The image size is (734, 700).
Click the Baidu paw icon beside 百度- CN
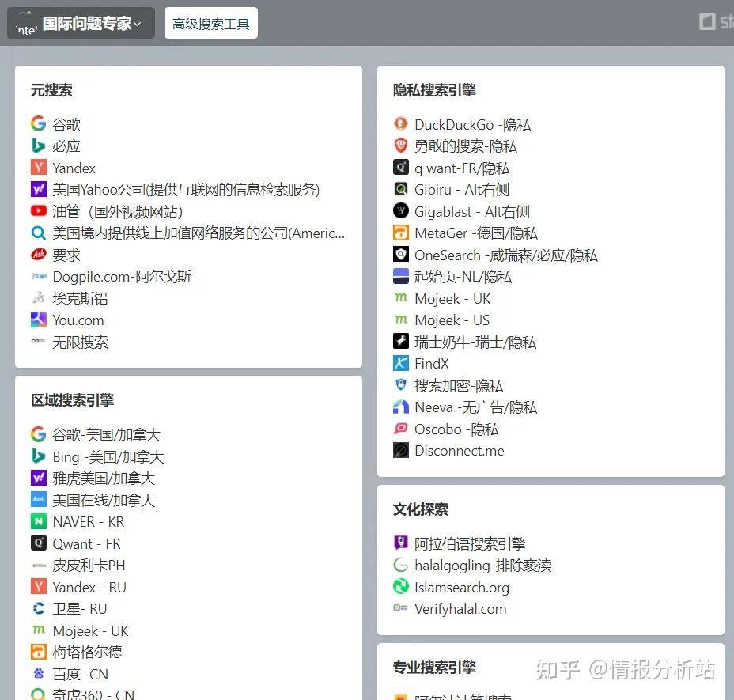[x=39, y=674]
